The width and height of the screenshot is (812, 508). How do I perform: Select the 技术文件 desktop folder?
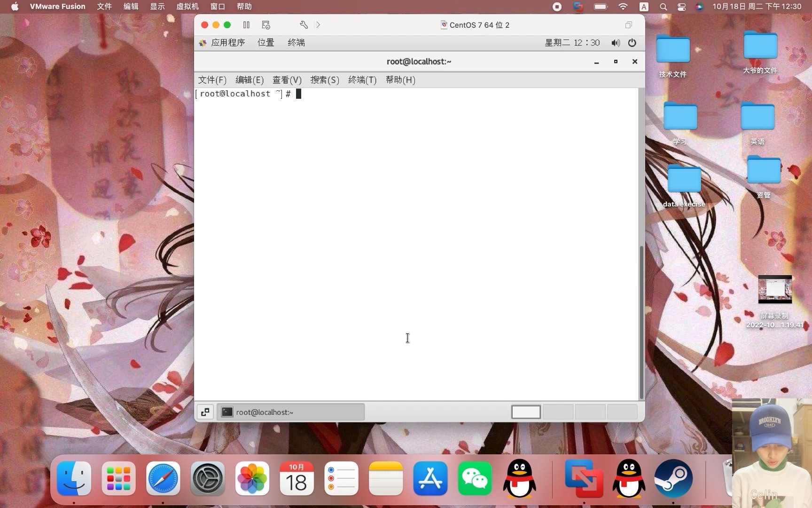tap(673, 56)
